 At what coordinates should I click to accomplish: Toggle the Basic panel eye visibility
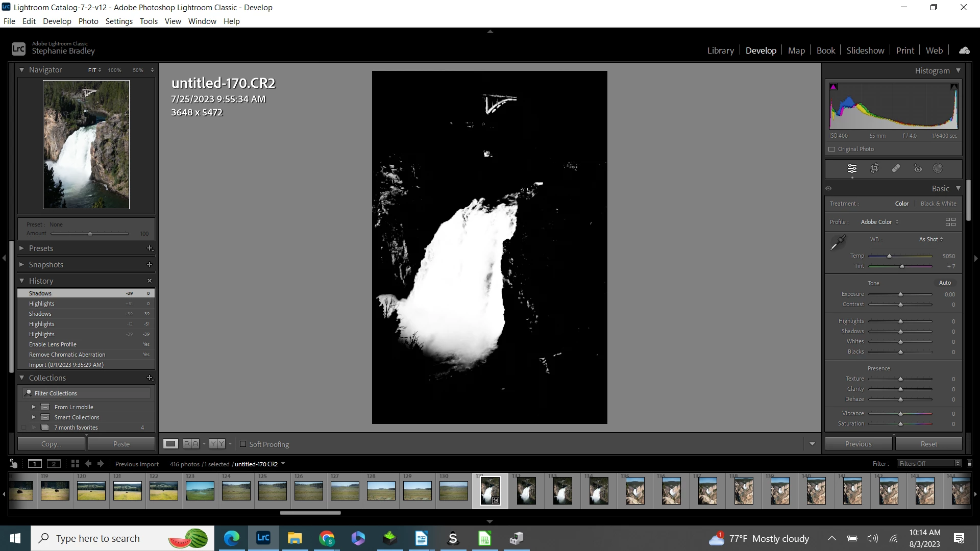click(x=828, y=188)
